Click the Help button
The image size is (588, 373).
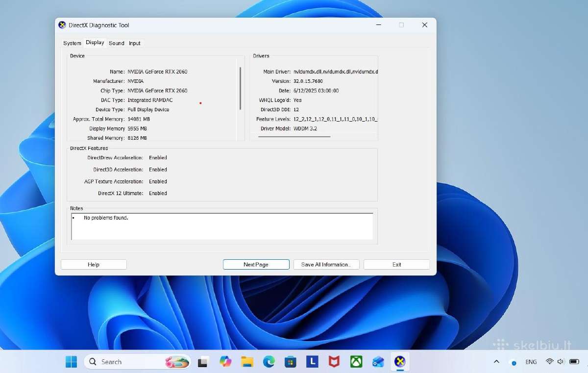(94, 264)
